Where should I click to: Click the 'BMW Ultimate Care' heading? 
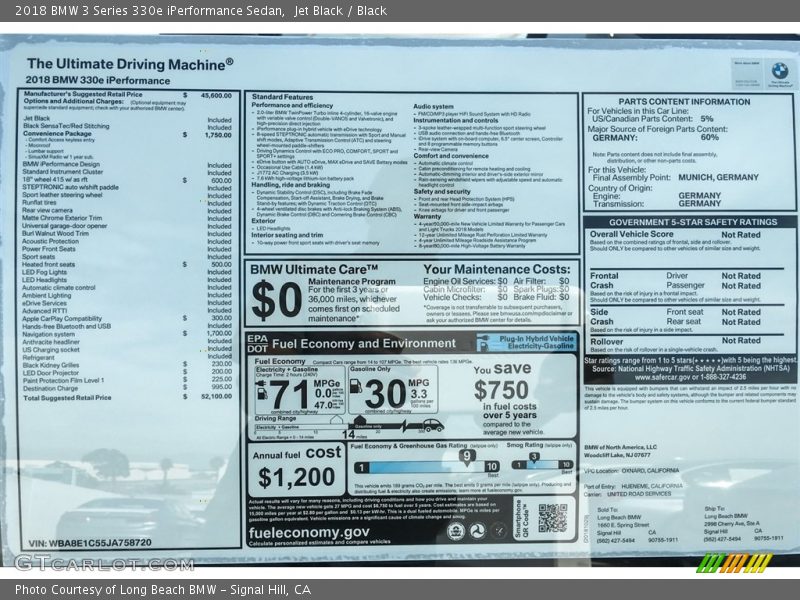coord(314,269)
